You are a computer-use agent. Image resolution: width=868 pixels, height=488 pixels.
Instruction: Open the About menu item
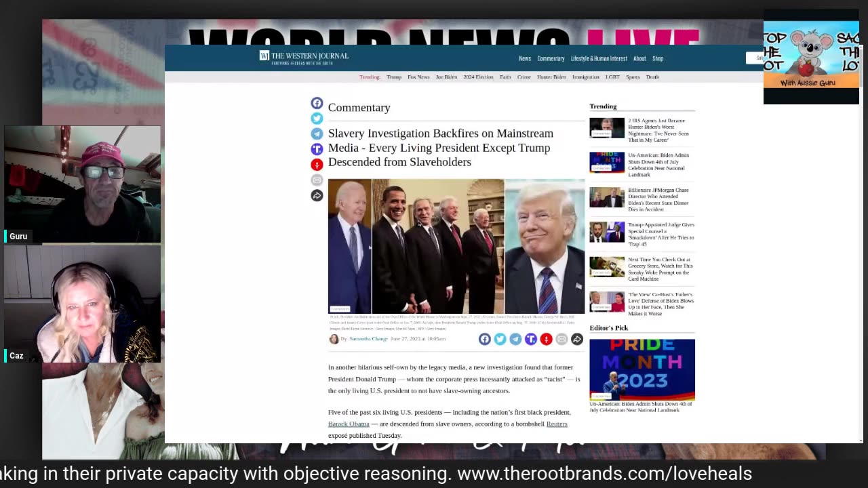(x=639, y=58)
